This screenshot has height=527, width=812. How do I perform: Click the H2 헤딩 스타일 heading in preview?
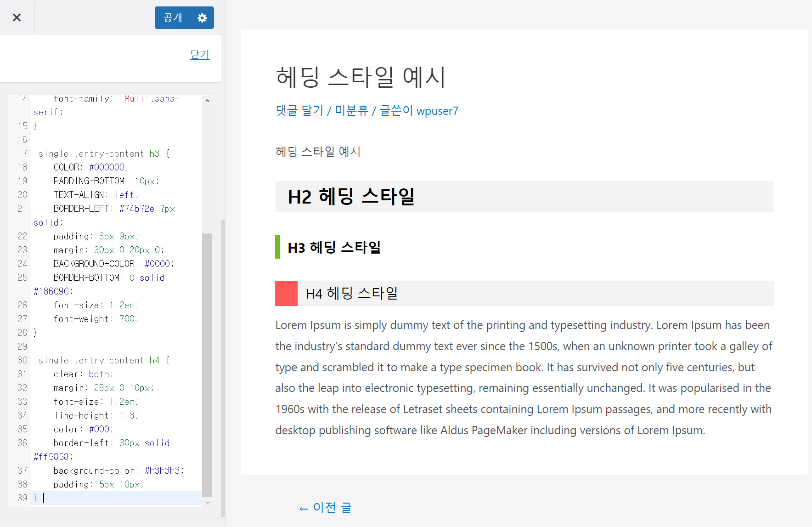[x=350, y=196]
